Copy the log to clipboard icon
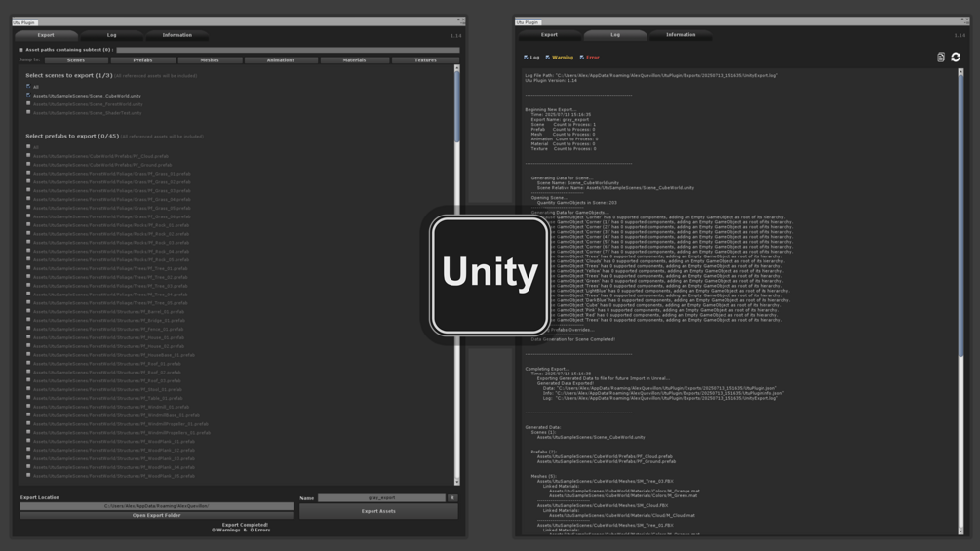This screenshot has width=980, height=551. click(x=941, y=58)
